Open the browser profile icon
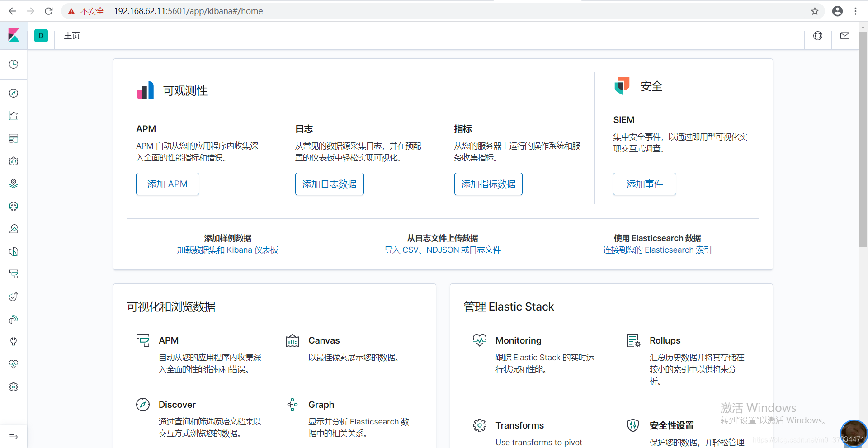Image resolution: width=868 pixels, height=448 pixels. tap(837, 11)
